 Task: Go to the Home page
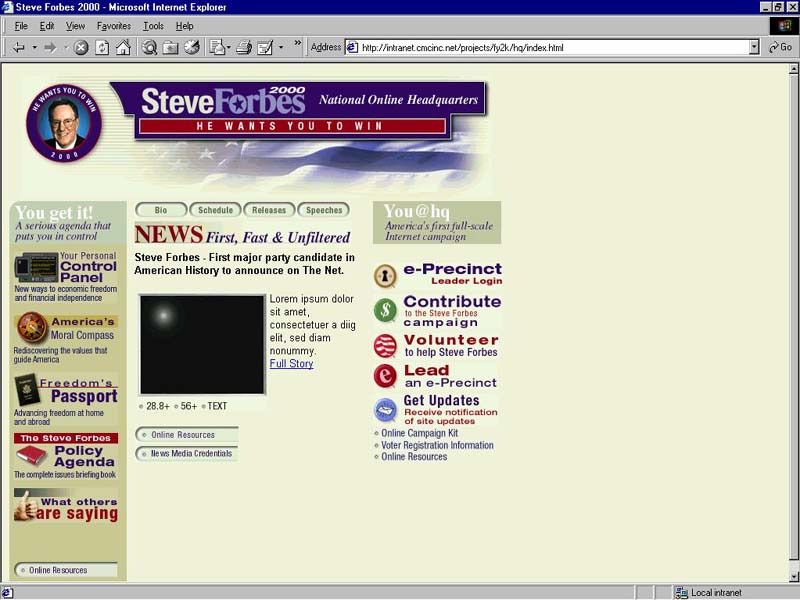123,47
